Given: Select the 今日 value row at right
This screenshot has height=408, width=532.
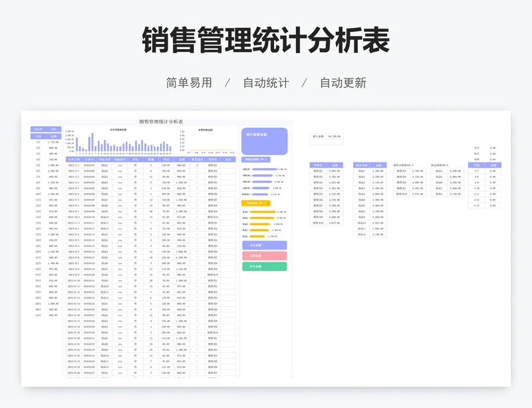Looking at the screenshot, I should tap(485, 148).
